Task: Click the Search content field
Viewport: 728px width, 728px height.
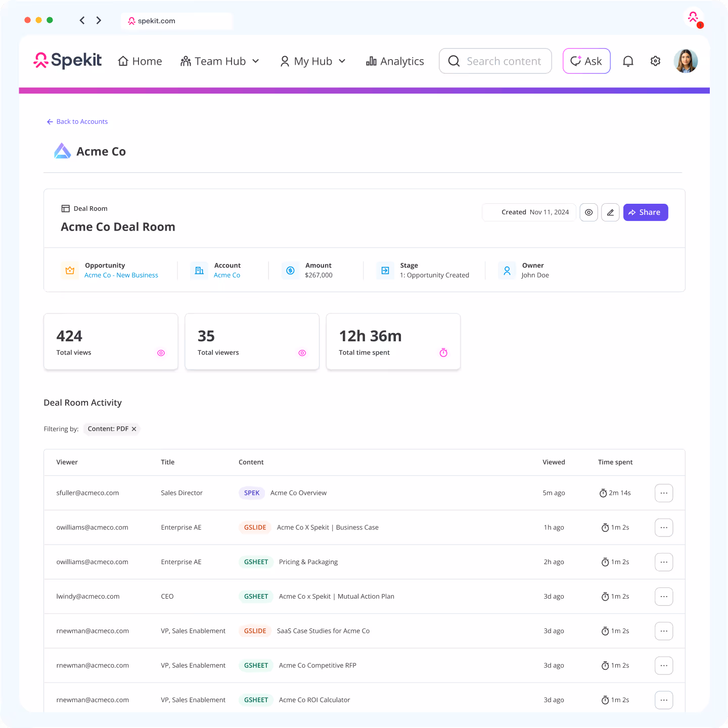Action: [x=495, y=61]
